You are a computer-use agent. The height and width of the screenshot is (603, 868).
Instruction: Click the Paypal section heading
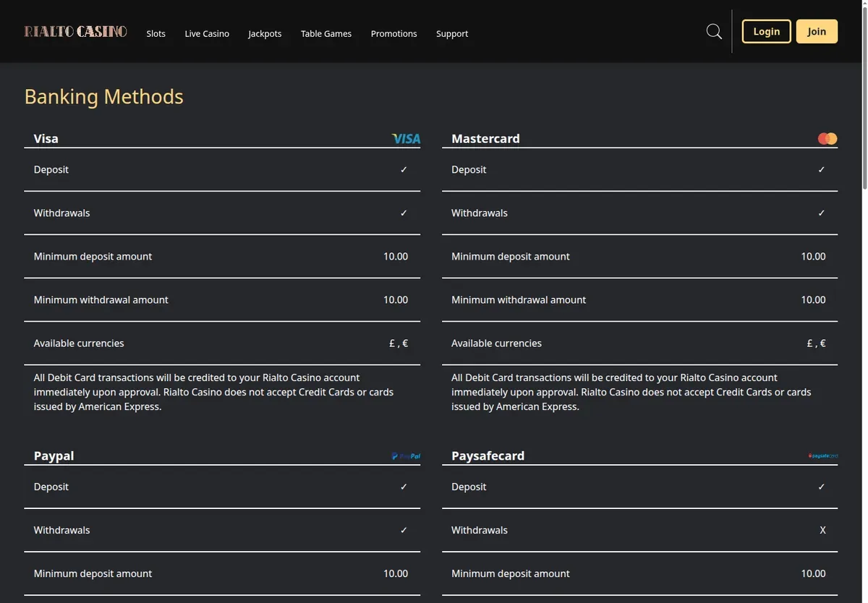click(54, 456)
